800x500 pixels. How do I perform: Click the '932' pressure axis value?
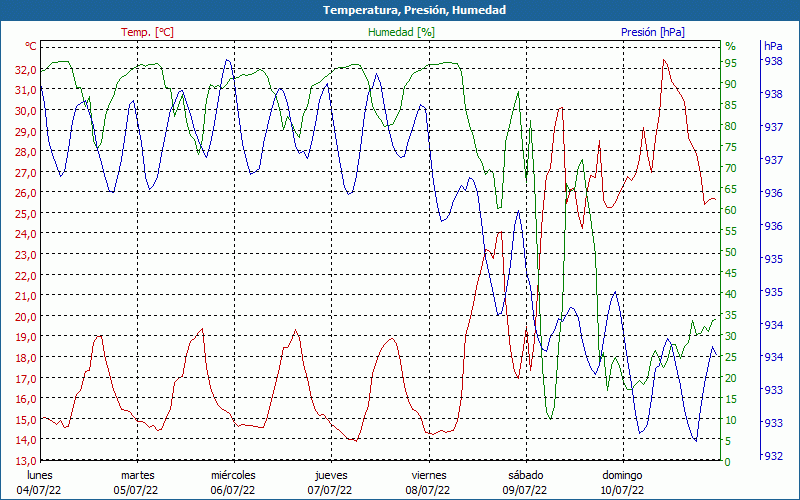(773, 456)
